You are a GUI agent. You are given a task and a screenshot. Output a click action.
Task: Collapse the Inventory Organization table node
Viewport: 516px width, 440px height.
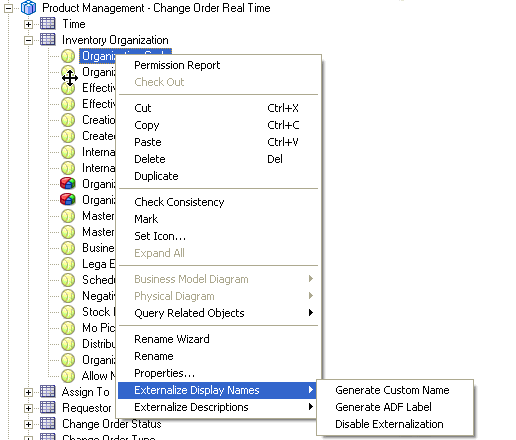click(x=28, y=40)
